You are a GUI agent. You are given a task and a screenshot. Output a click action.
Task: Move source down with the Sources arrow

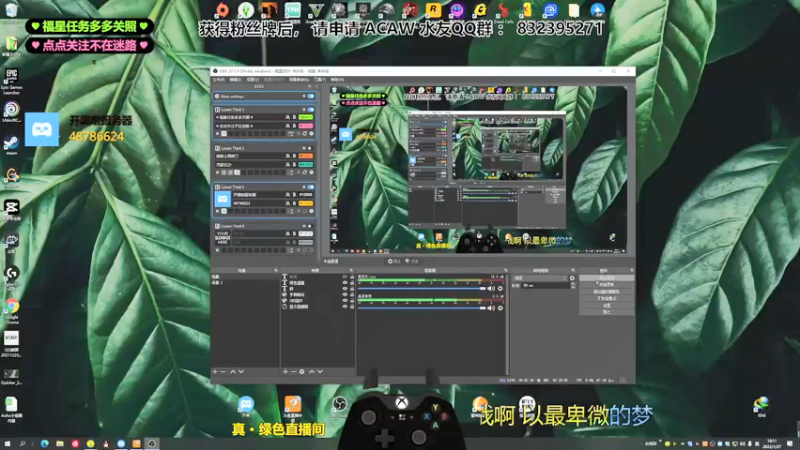[320, 372]
